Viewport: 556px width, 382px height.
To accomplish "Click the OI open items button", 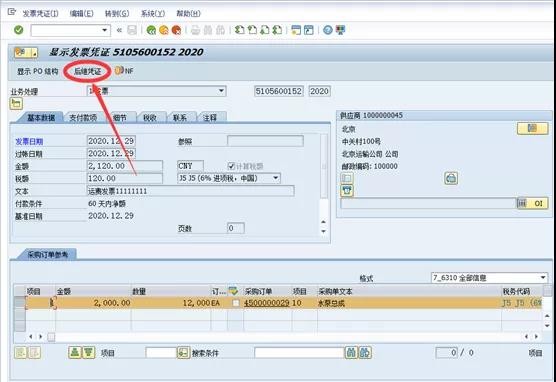I will click(533, 203).
